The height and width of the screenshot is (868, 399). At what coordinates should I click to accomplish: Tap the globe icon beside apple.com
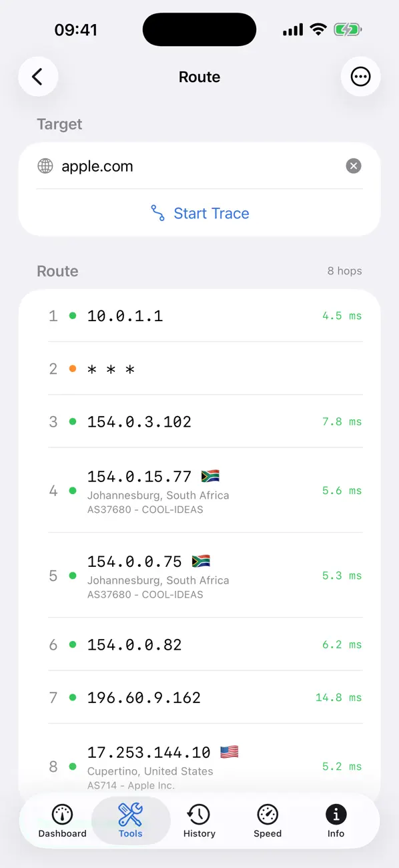45,166
